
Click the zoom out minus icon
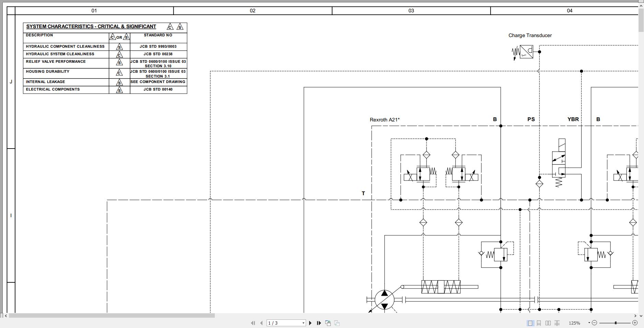595,323
